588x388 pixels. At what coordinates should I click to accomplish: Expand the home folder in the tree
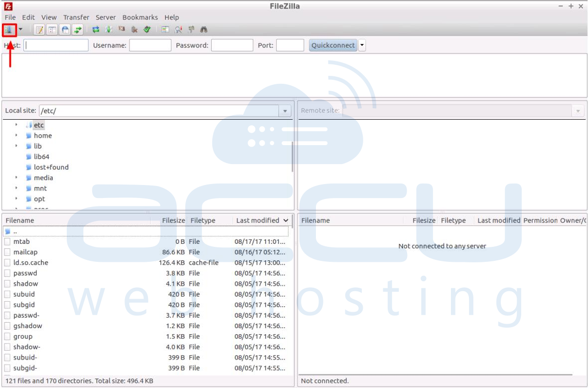click(x=16, y=135)
